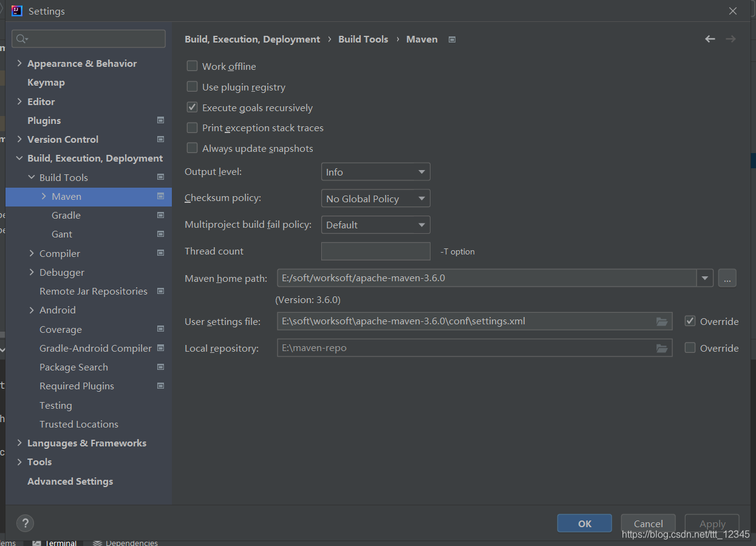Click the Apply button

click(712, 524)
